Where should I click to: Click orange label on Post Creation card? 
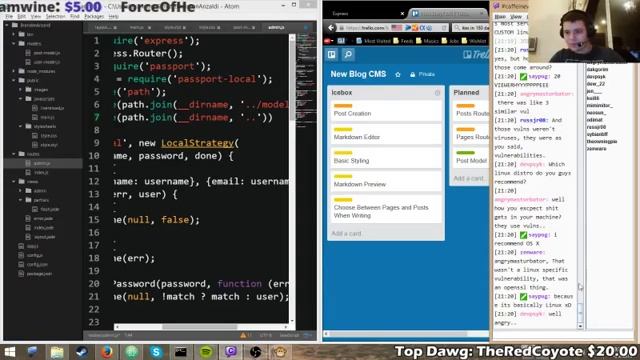tap(343, 106)
